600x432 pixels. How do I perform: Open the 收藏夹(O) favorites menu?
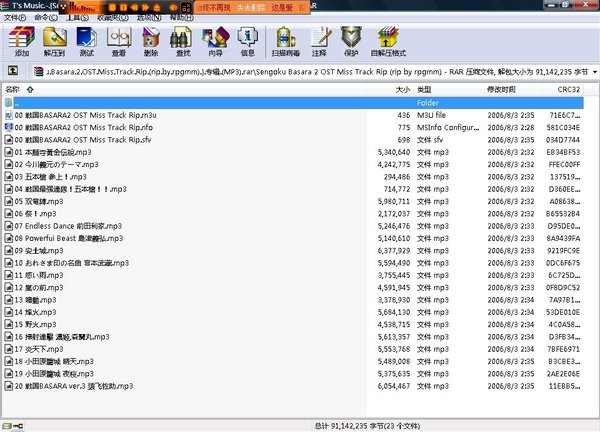pyautogui.click(x=112, y=18)
